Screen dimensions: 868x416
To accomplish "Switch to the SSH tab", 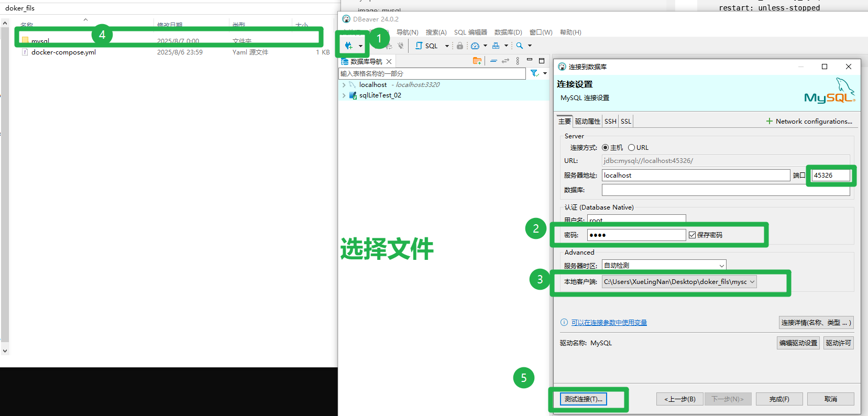I will [x=610, y=121].
